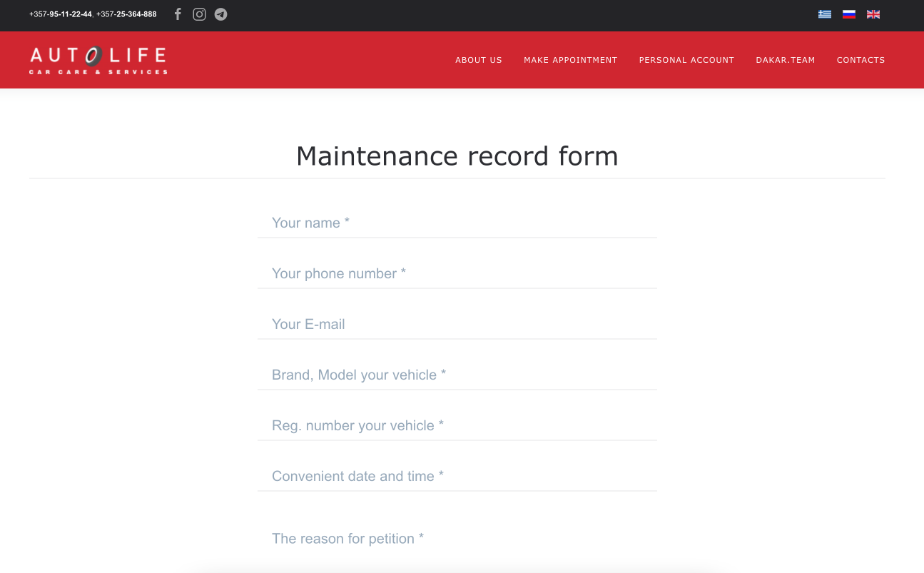
Task: Click the Your phone number field
Action: click(457, 274)
